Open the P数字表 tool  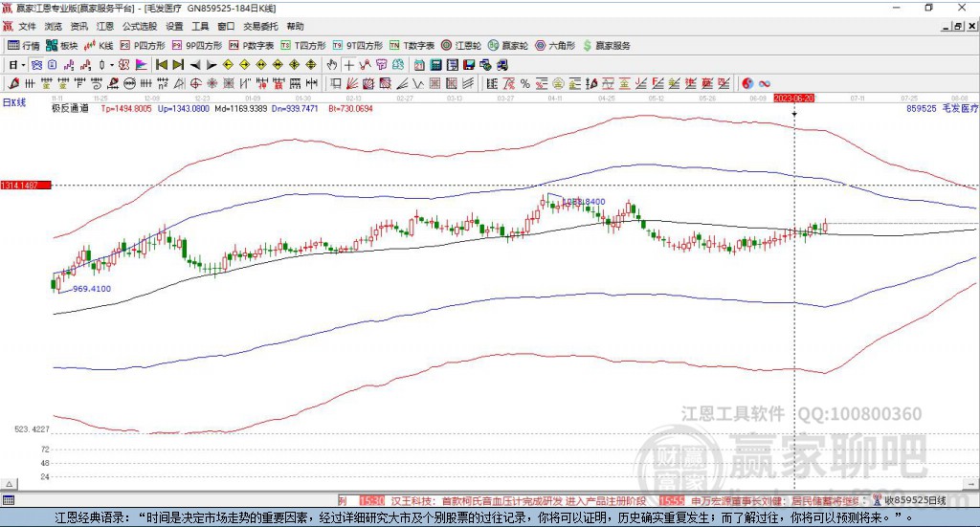pos(252,46)
